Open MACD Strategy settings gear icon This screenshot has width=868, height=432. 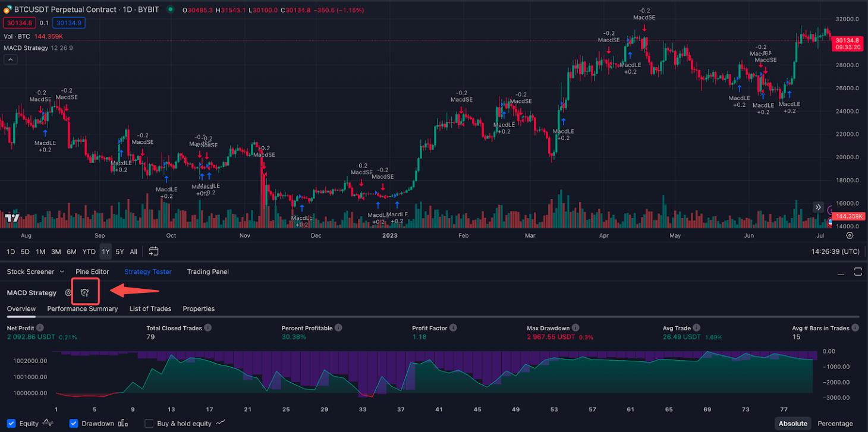[x=68, y=293]
